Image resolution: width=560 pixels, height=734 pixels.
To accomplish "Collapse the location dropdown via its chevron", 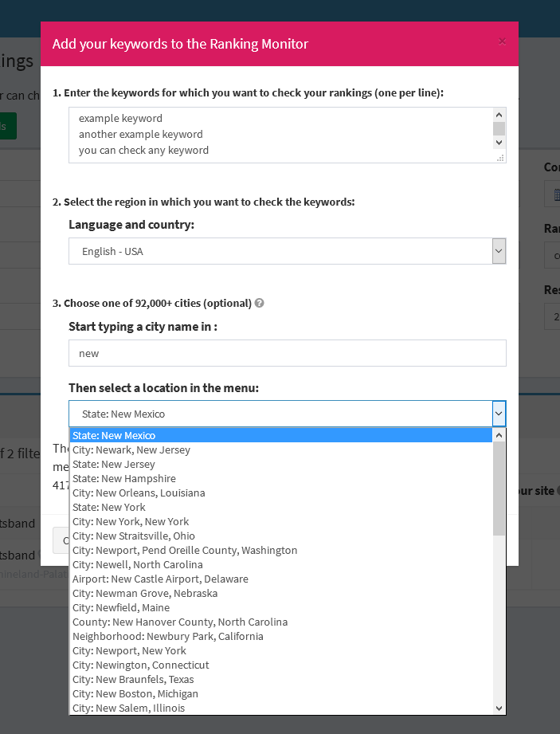I will point(499,414).
